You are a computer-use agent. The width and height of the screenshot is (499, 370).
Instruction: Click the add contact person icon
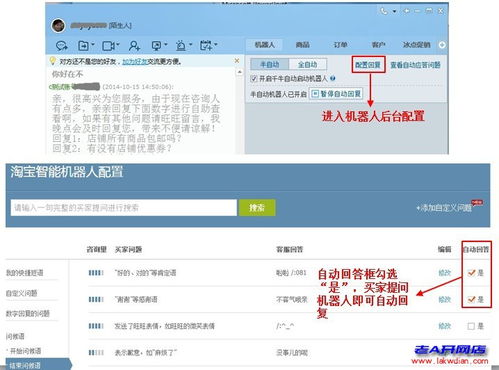pyautogui.click(x=134, y=45)
